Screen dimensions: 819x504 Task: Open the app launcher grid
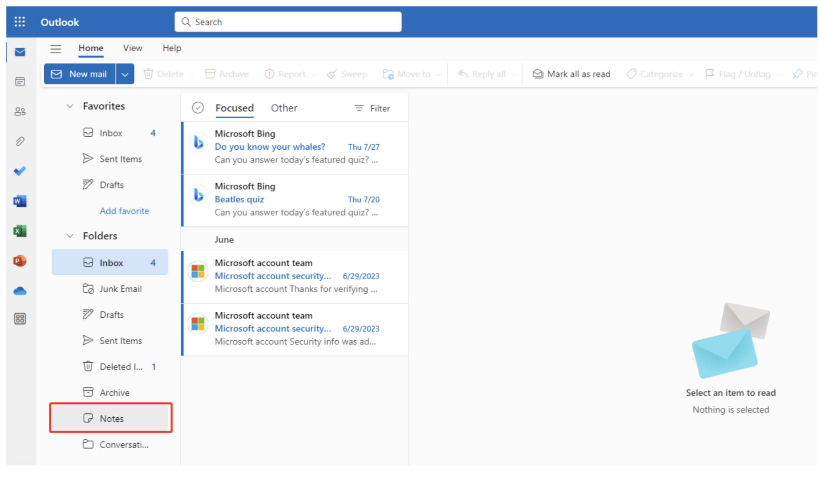20,22
